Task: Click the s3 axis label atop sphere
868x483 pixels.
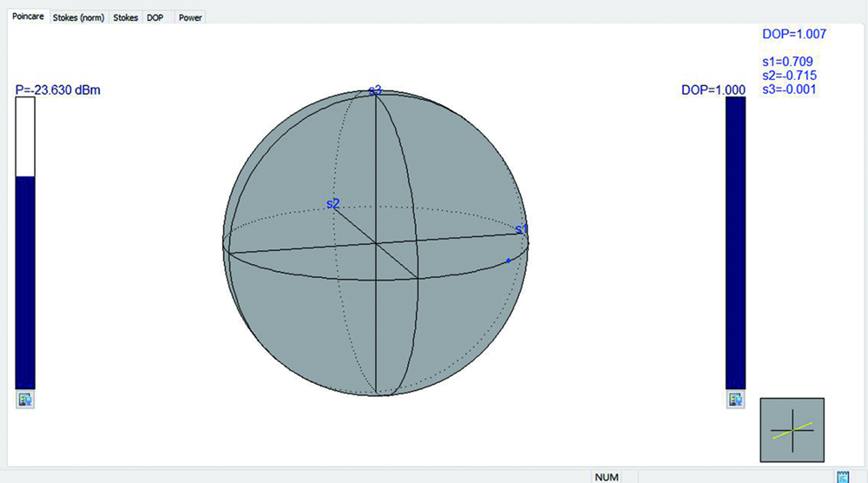Action: click(375, 90)
